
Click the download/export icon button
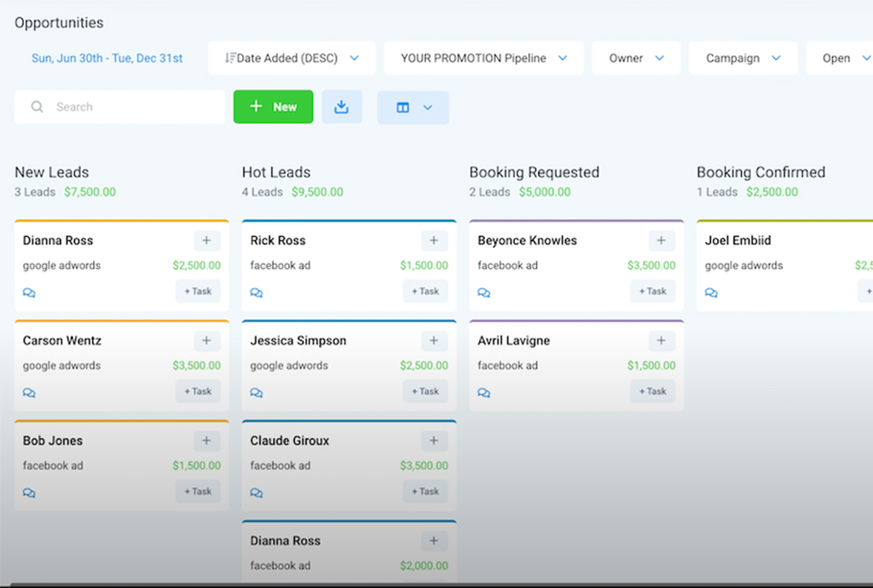[342, 107]
